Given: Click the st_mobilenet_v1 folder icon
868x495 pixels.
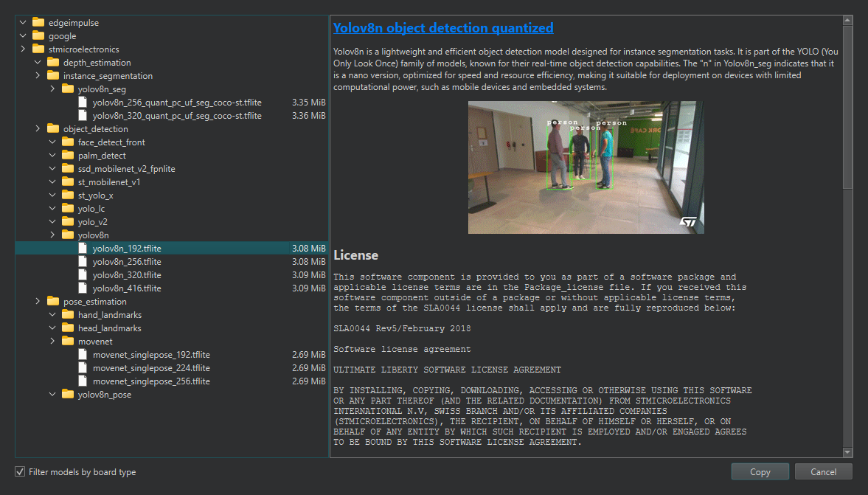Looking at the screenshot, I should [x=68, y=182].
